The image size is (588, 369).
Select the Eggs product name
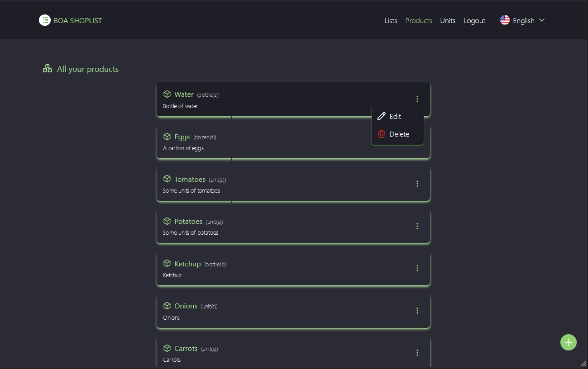(x=182, y=137)
